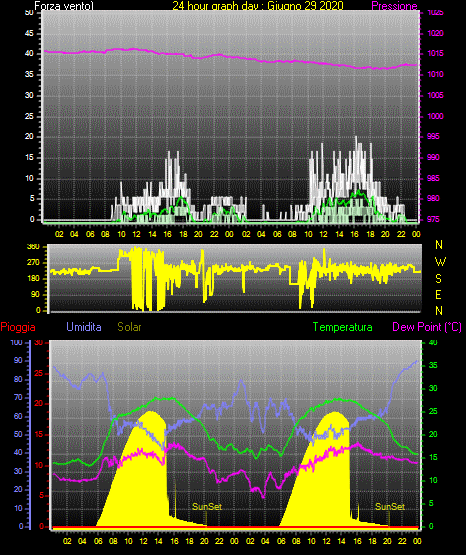Click the blue 'Umidita' legend label
The height and width of the screenshot is (555, 466).
(84, 327)
